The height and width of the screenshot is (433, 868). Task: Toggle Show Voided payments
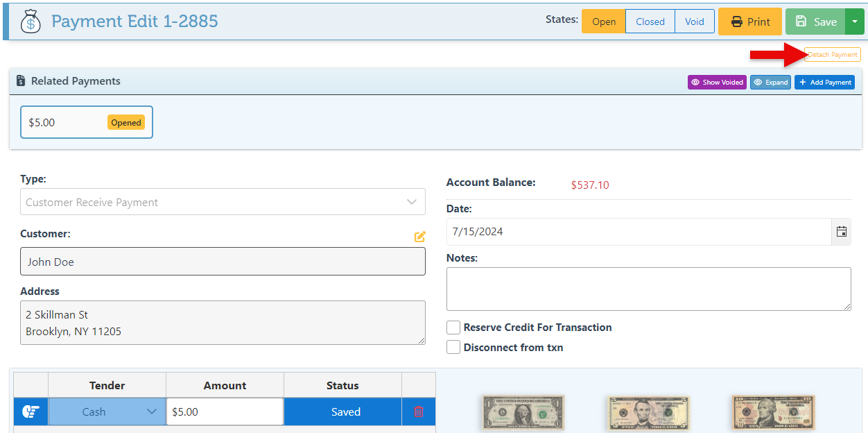pos(717,83)
